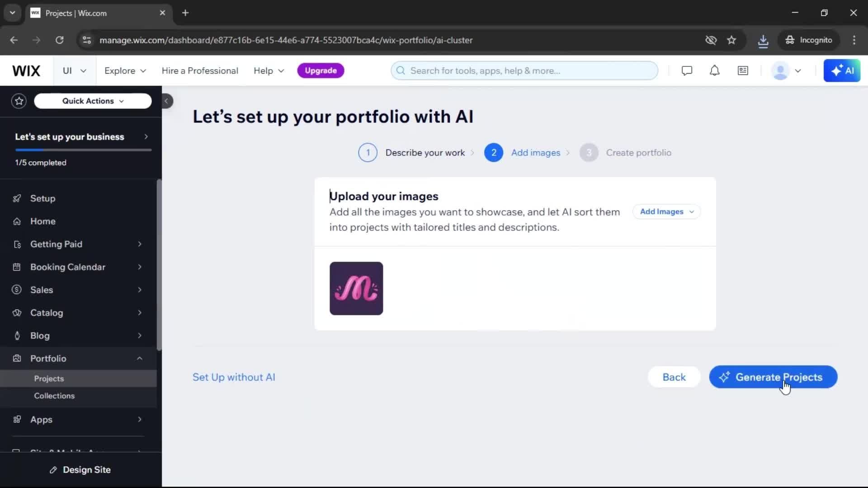The image size is (868, 488).
Task: Click the Back button
Action: (674, 377)
